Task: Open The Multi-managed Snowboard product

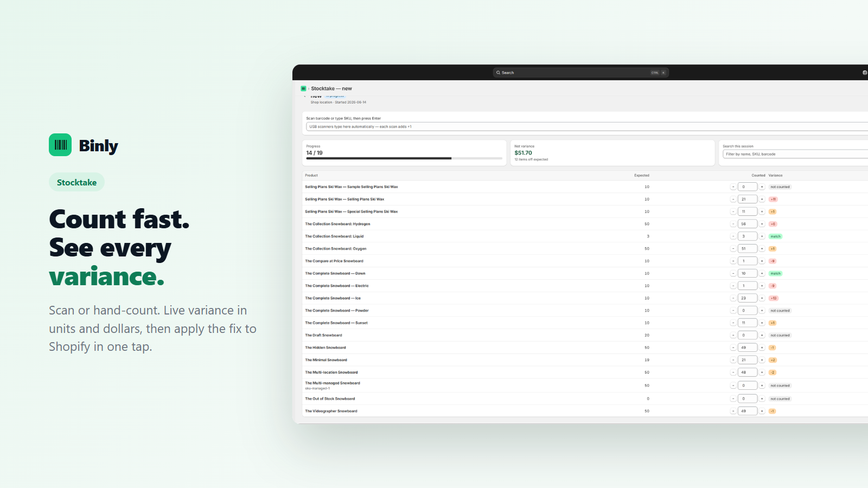Action: pos(333,383)
